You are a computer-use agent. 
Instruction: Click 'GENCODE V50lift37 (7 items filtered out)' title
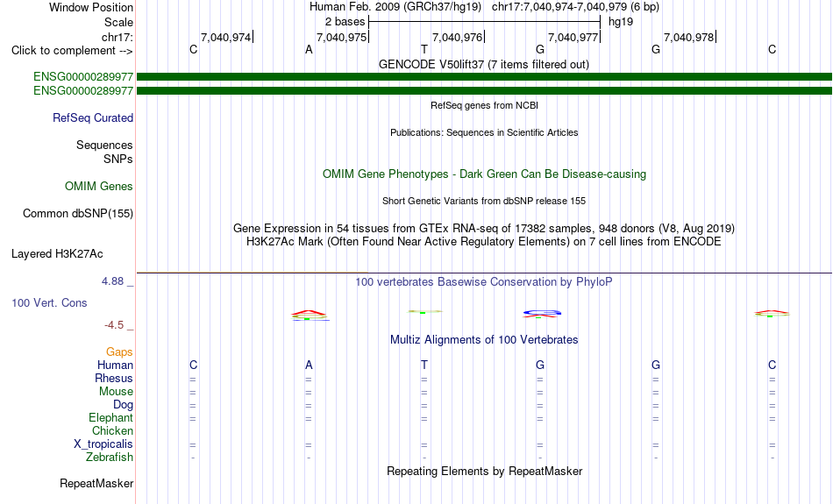pos(484,65)
